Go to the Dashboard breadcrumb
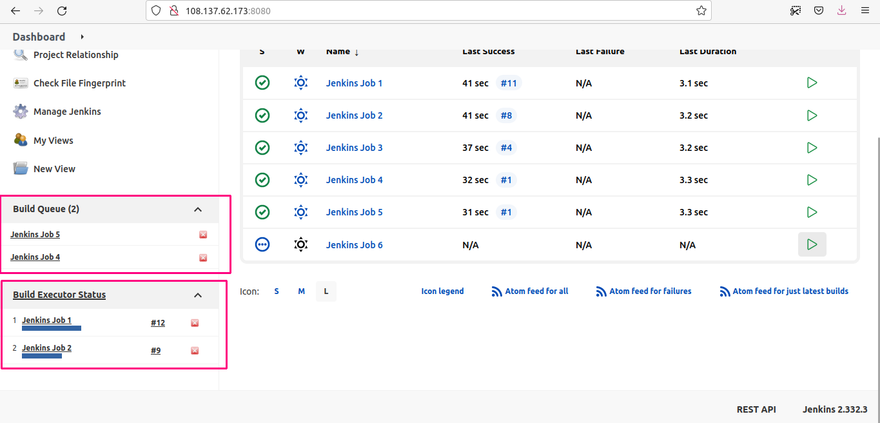Image resolution: width=880 pixels, height=423 pixels. 39,37
